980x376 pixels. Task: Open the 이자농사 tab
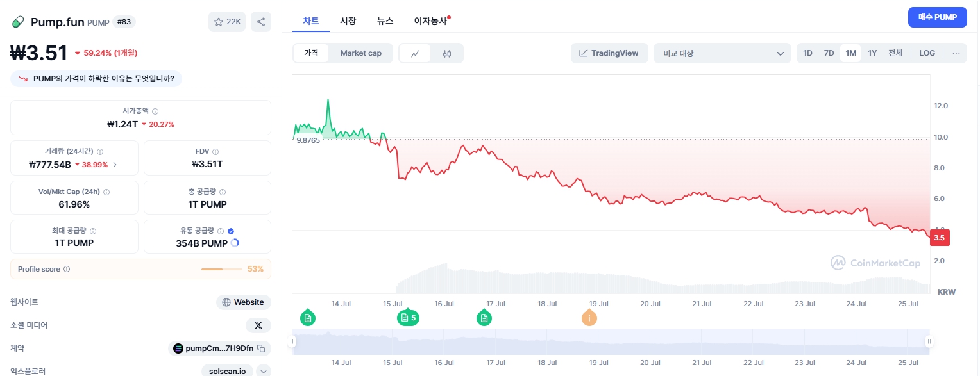coord(431,20)
